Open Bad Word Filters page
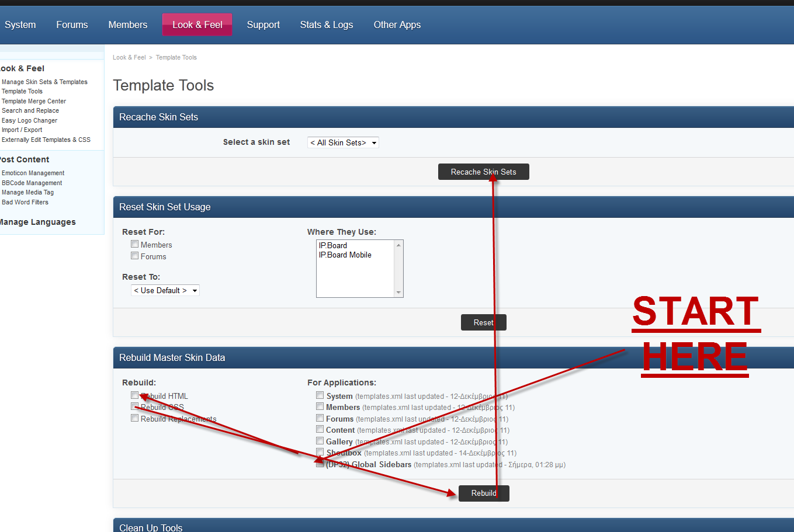The width and height of the screenshot is (794, 532). [25, 202]
